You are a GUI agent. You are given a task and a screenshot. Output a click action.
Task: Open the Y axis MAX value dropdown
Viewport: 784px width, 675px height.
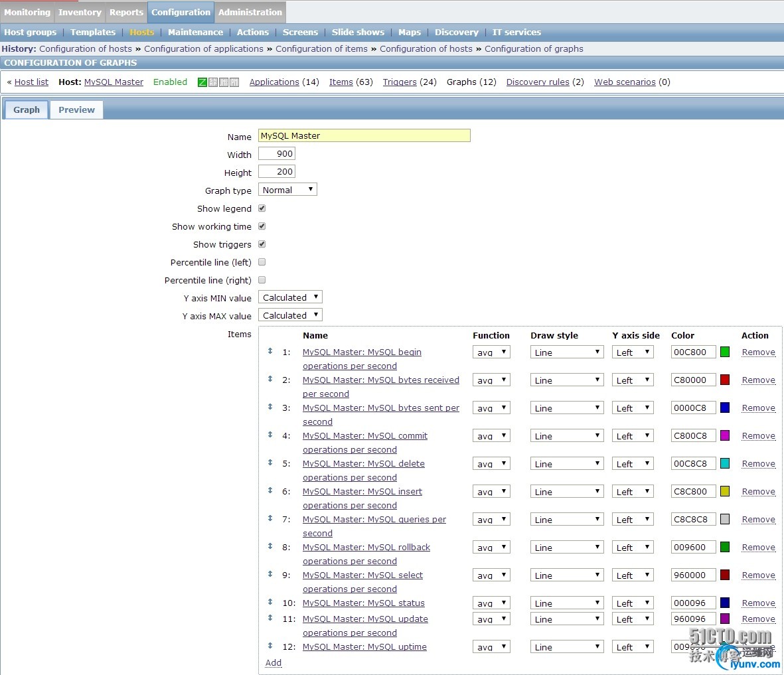(x=290, y=315)
